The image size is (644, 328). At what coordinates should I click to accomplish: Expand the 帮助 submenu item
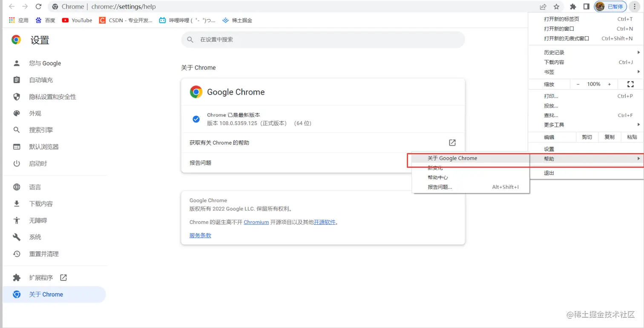click(586, 159)
